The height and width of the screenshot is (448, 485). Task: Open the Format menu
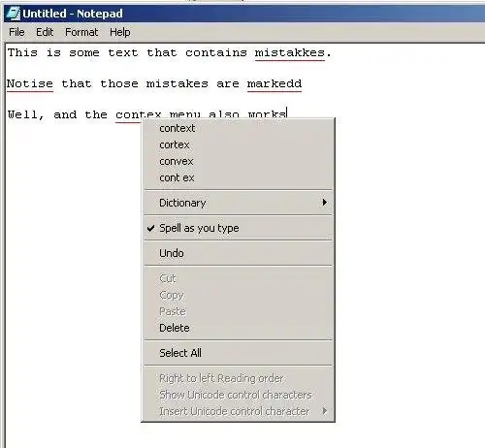click(x=81, y=32)
